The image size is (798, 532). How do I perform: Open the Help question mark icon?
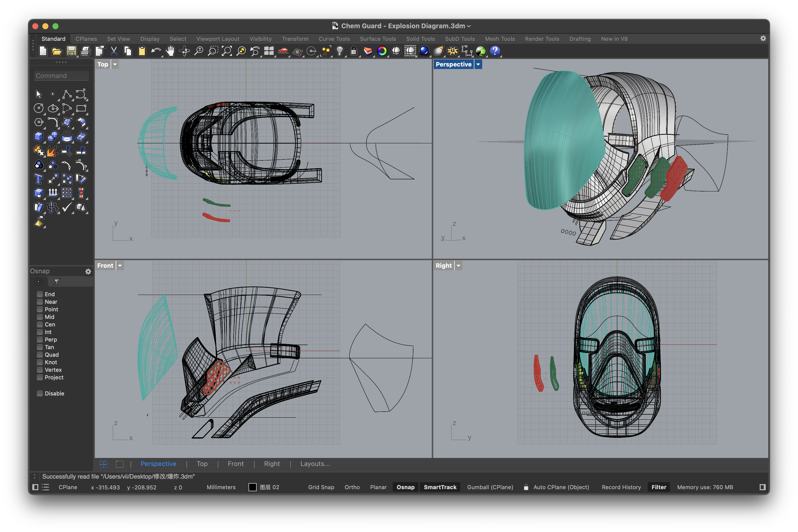(x=495, y=51)
